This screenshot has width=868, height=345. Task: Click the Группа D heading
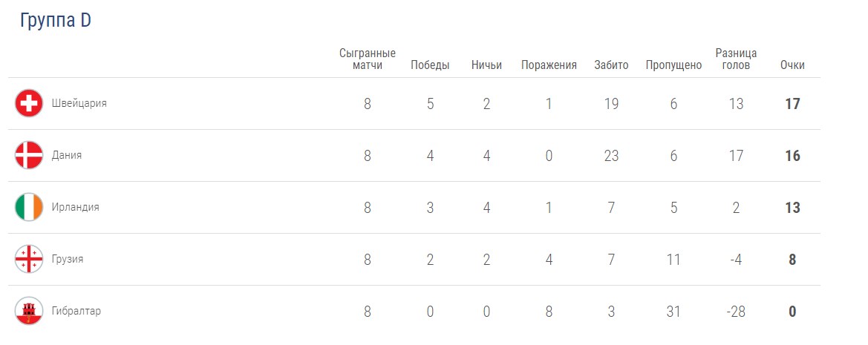pos(56,21)
